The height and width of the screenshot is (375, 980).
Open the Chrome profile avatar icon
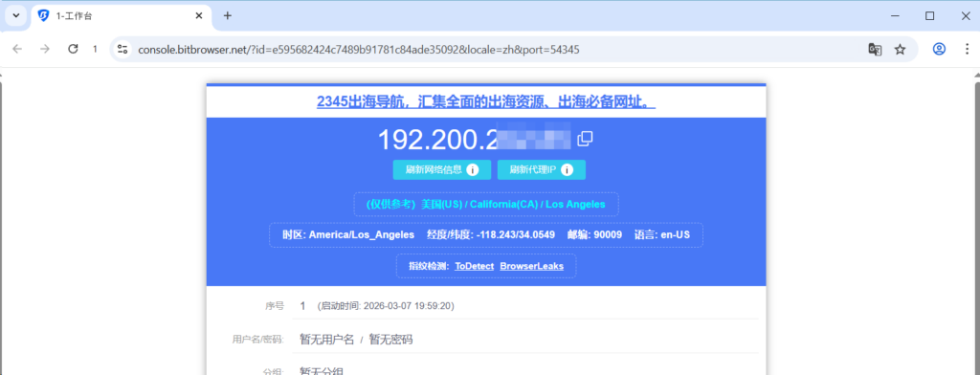click(x=939, y=50)
